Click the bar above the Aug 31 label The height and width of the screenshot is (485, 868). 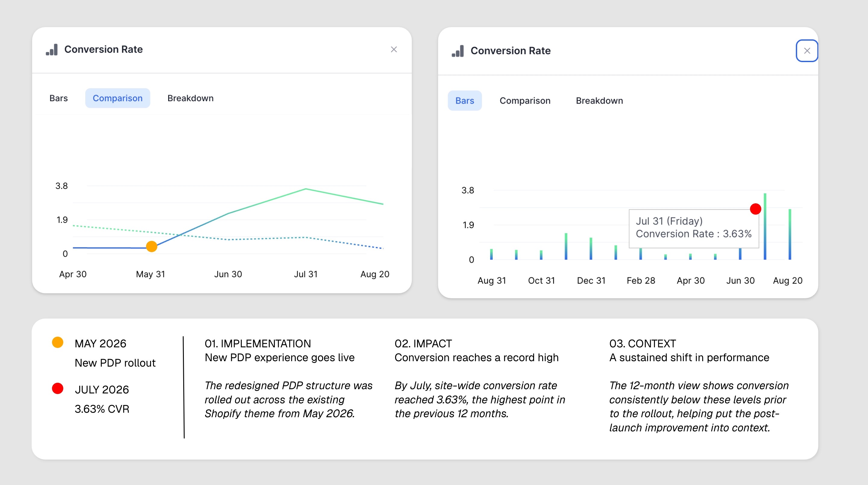point(491,254)
